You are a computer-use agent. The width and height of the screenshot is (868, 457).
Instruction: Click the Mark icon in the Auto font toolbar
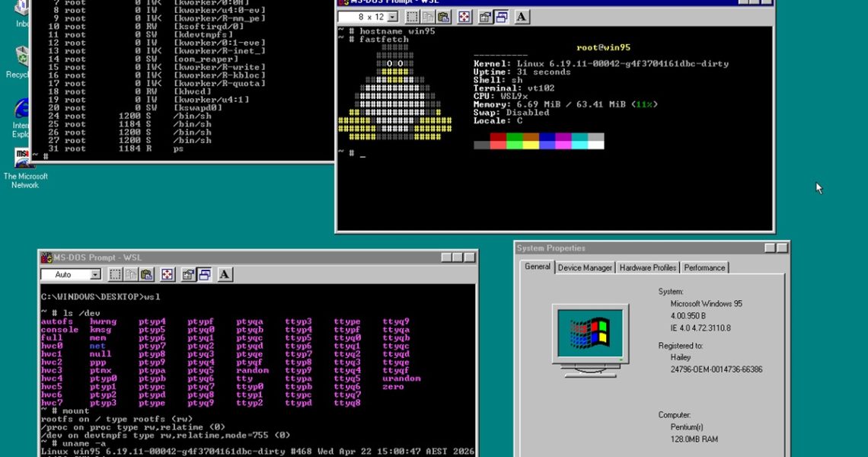[115, 274]
